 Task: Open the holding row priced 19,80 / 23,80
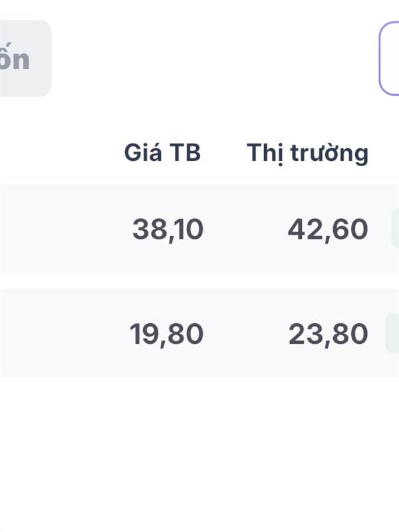point(199,334)
